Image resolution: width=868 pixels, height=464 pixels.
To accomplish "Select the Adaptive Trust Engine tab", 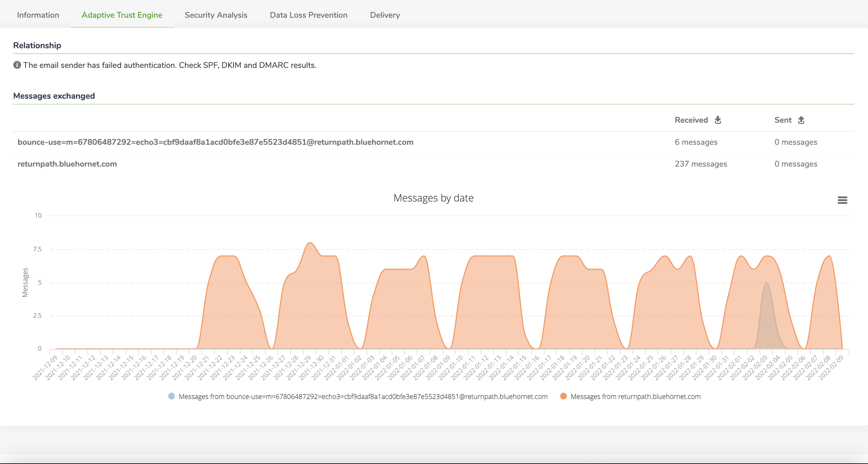I will click(122, 15).
